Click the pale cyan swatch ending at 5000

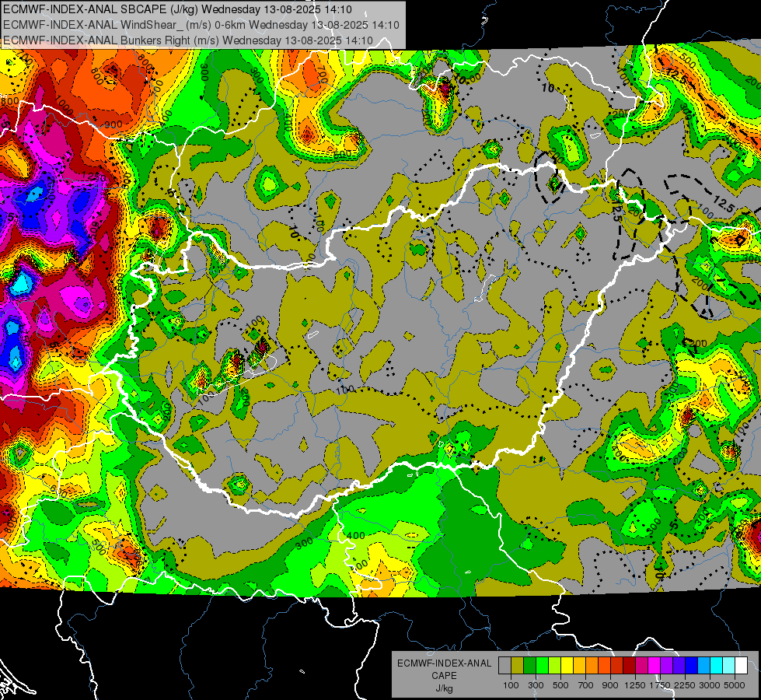pyautogui.click(x=728, y=666)
